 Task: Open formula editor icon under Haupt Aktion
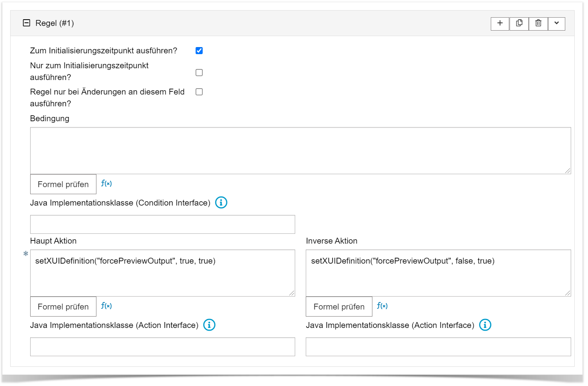(106, 306)
